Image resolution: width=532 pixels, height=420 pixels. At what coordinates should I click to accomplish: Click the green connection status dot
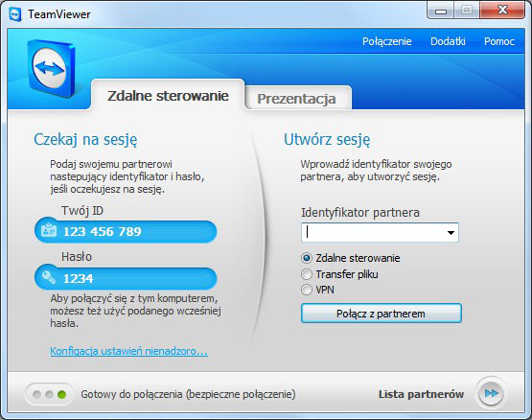click(x=61, y=394)
